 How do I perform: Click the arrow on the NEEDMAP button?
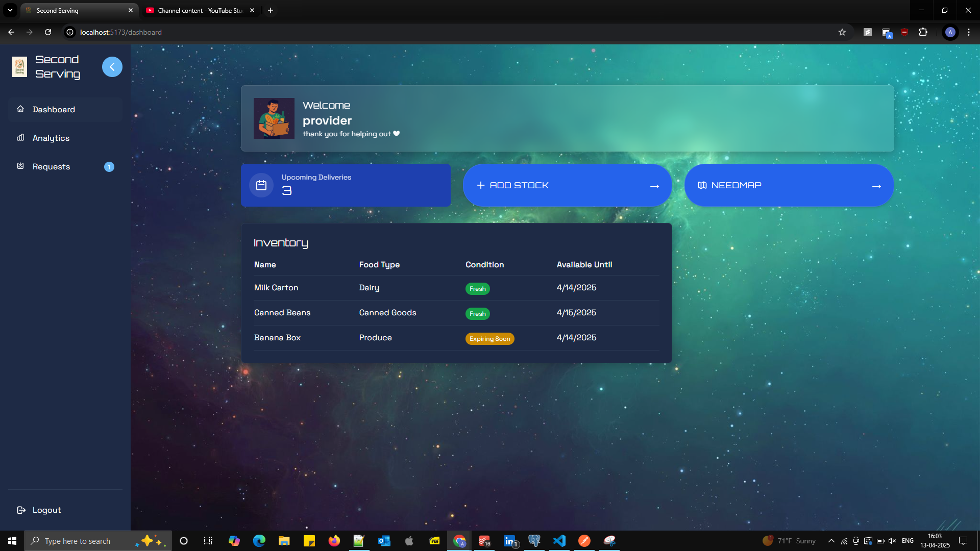pyautogui.click(x=876, y=186)
